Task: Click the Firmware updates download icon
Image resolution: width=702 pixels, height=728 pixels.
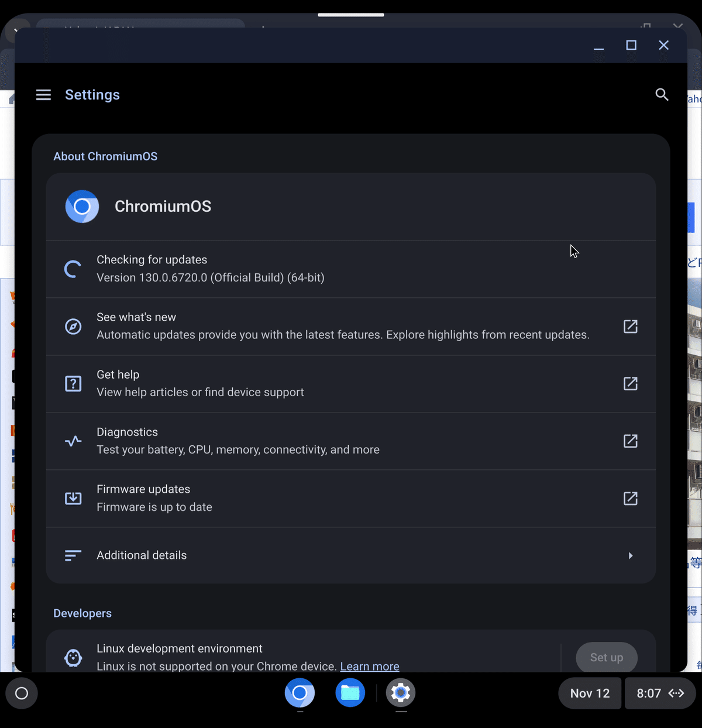Action: 73,498
